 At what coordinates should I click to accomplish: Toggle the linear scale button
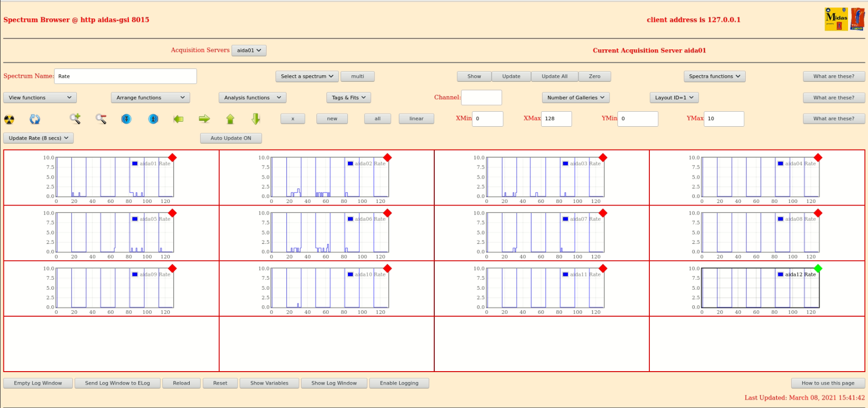point(416,119)
